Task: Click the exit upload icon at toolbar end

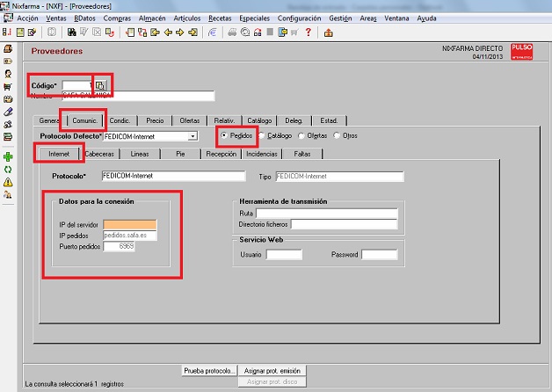Action: pos(329,33)
